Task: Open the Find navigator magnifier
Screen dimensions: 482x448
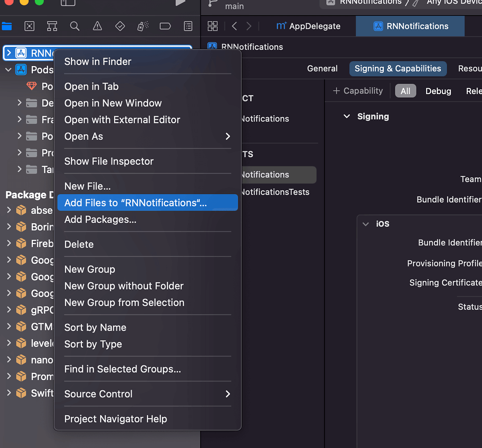Action: click(75, 26)
